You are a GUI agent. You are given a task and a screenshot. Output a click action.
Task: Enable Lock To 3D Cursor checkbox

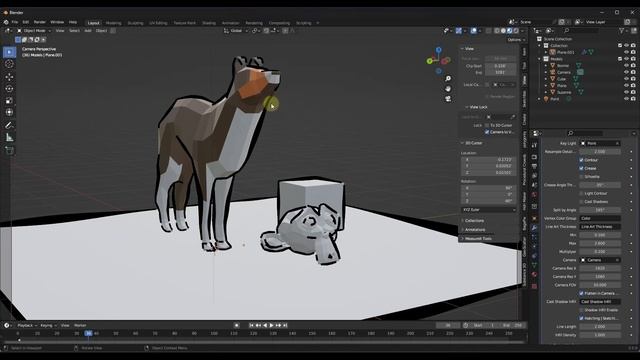point(487,125)
